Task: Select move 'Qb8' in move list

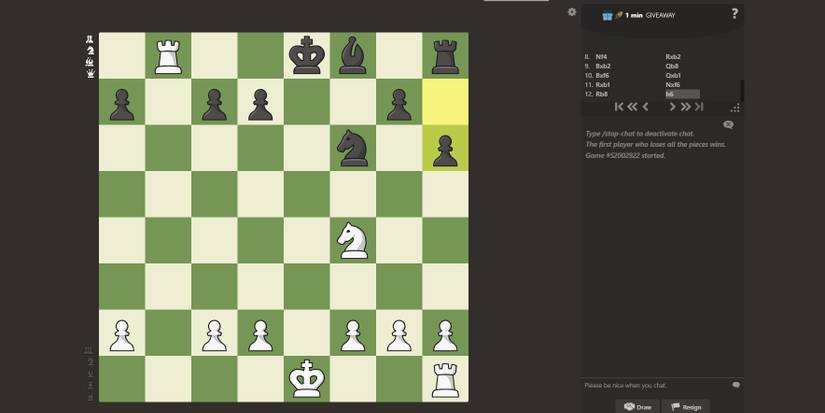Action: click(672, 66)
